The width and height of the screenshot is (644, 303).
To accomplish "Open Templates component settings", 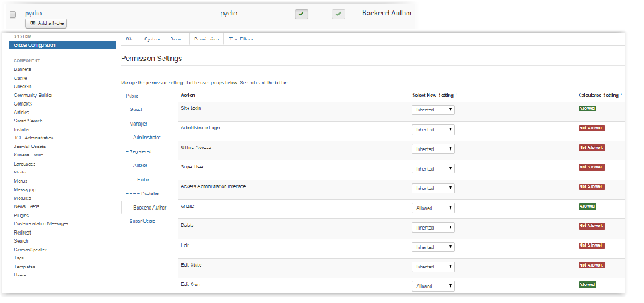I will (25, 267).
